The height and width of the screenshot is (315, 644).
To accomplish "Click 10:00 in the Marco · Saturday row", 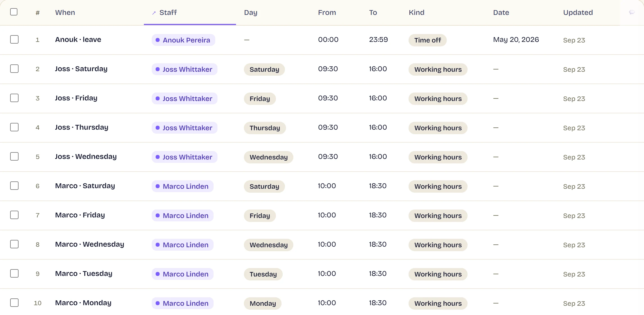I will pos(327,186).
